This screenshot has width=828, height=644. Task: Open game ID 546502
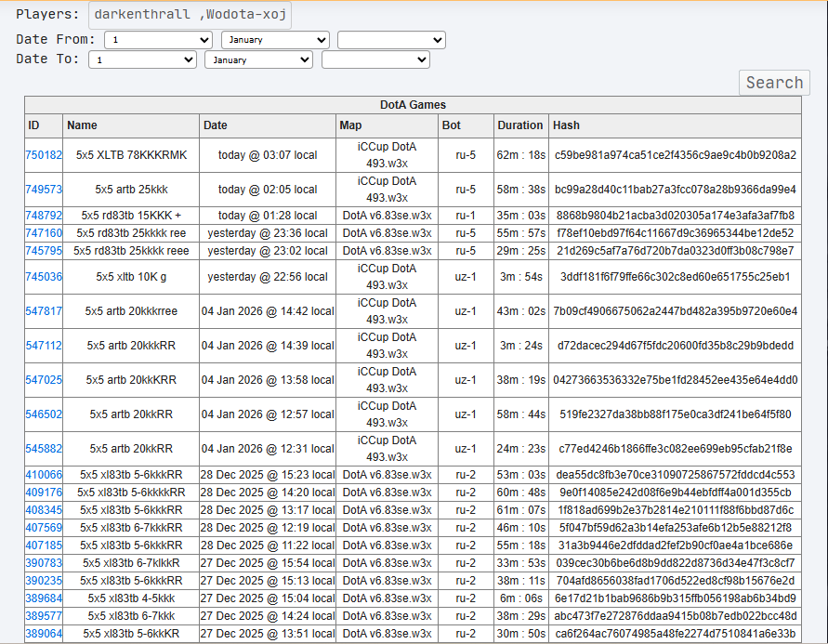click(x=44, y=414)
